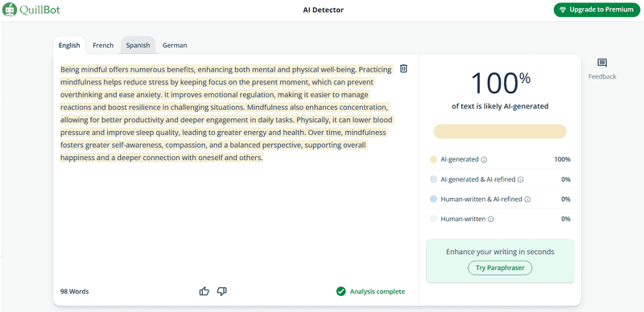Click the thumbs up icon
Screen dimensions: 644x312
[204, 291]
